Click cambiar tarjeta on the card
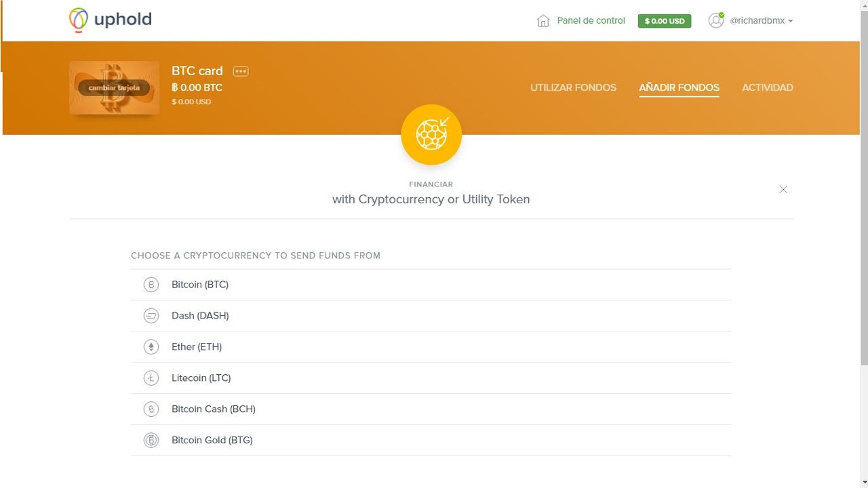Screen dimensions: 868x488 coord(114,88)
